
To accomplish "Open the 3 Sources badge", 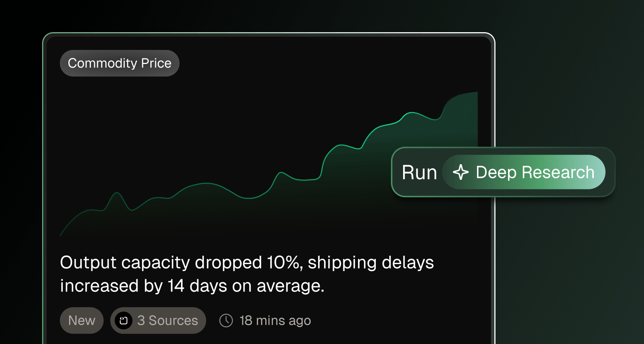I will [158, 320].
